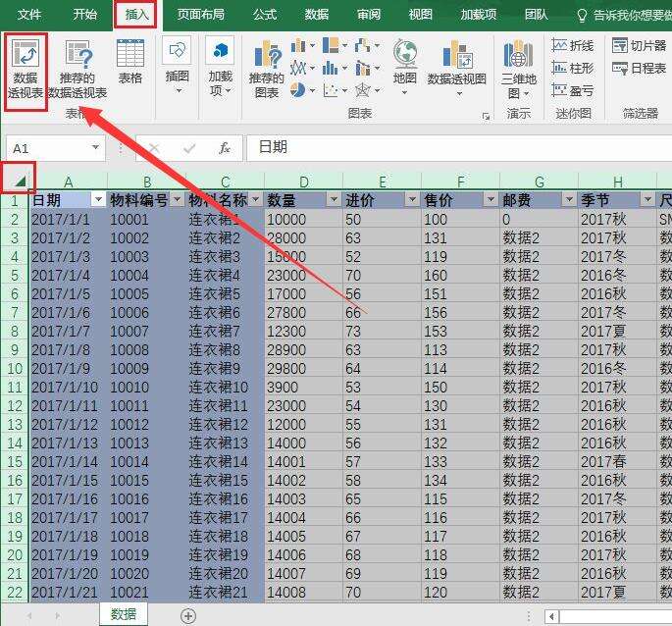
Task: Open the Add-ins (加载项) menu
Action: tap(220, 65)
